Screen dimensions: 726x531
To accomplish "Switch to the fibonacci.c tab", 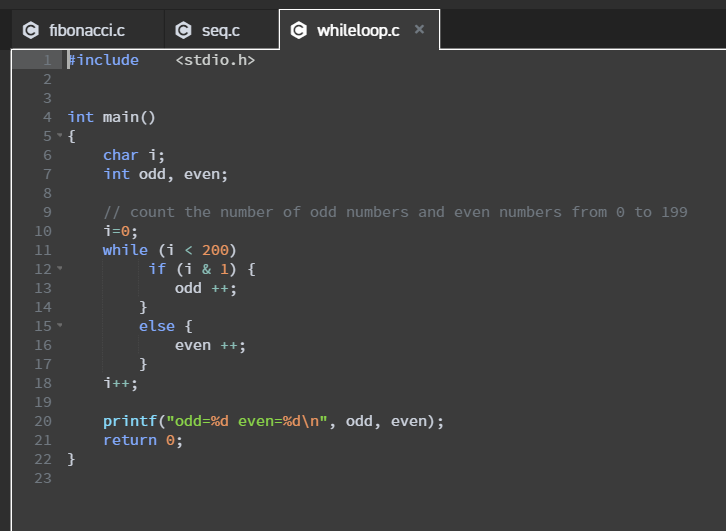I will [87, 31].
